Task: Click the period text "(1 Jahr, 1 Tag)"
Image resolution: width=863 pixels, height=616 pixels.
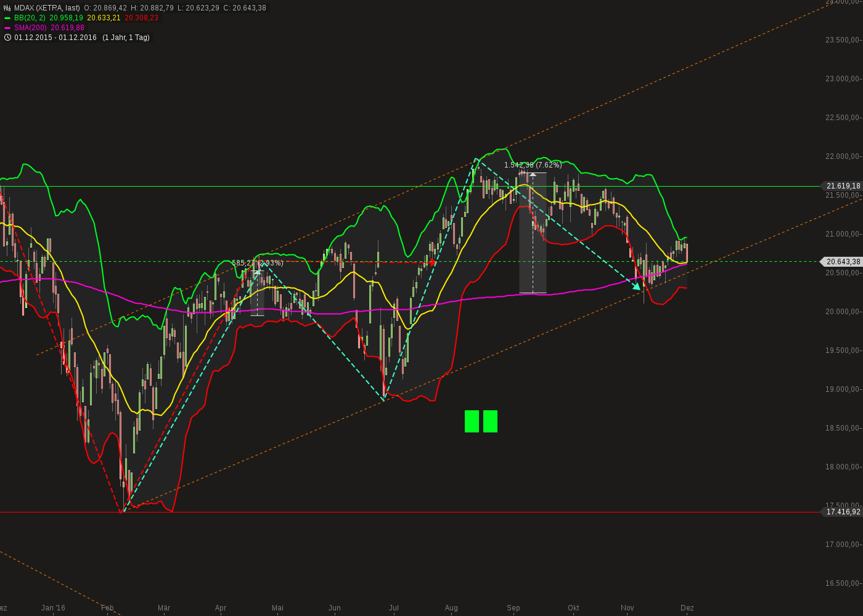Action: point(126,38)
